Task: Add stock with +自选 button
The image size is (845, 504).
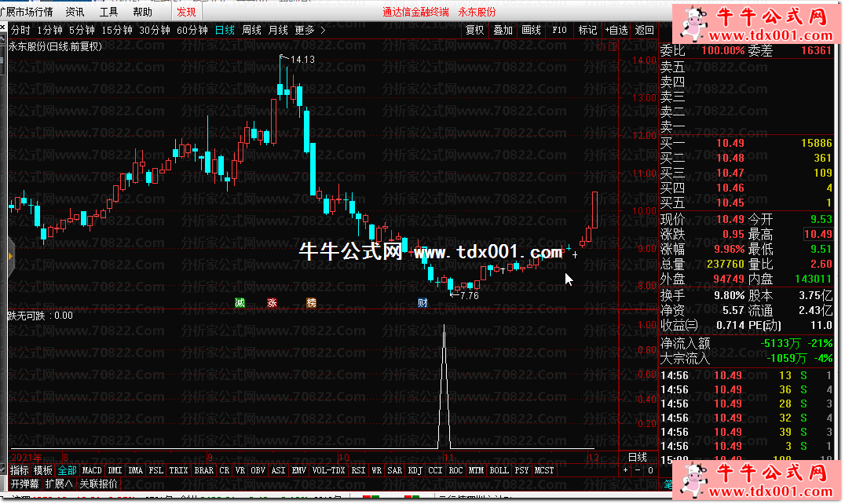Action: (616, 30)
